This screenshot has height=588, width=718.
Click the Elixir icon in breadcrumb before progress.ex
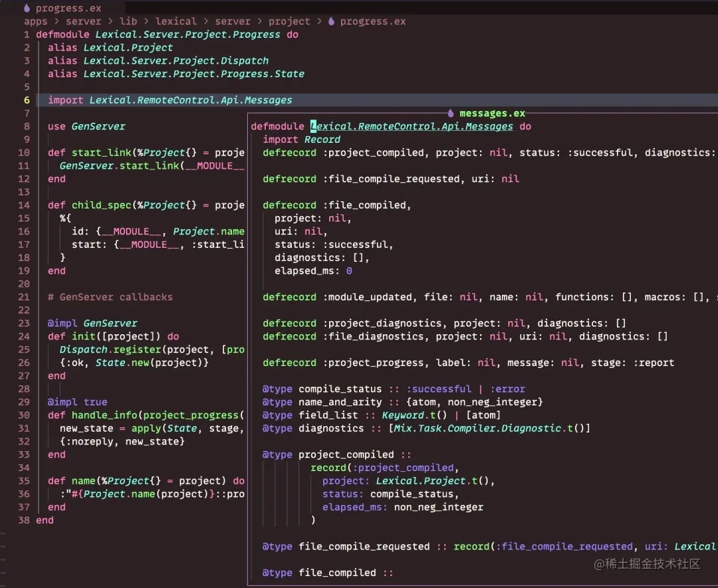point(332,21)
